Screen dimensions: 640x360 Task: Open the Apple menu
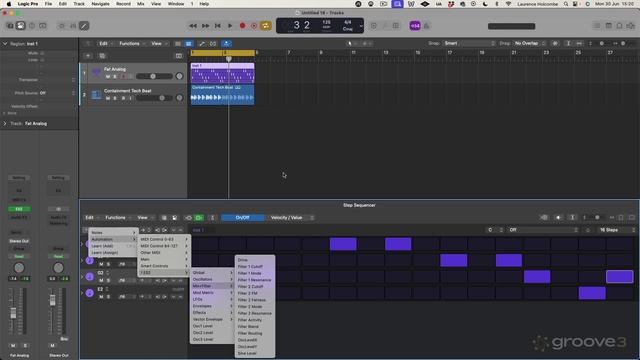click(9, 4)
